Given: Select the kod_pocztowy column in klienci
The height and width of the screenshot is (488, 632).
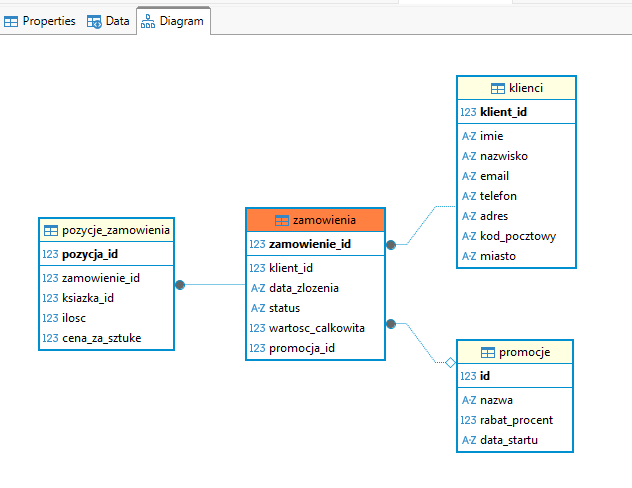Looking at the screenshot, I should pos(518,236).
